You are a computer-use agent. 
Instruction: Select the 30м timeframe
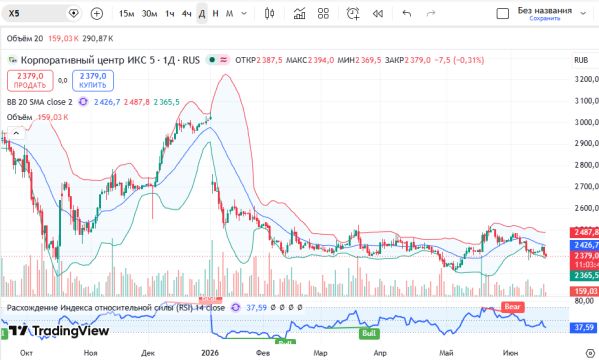[149, 14]
